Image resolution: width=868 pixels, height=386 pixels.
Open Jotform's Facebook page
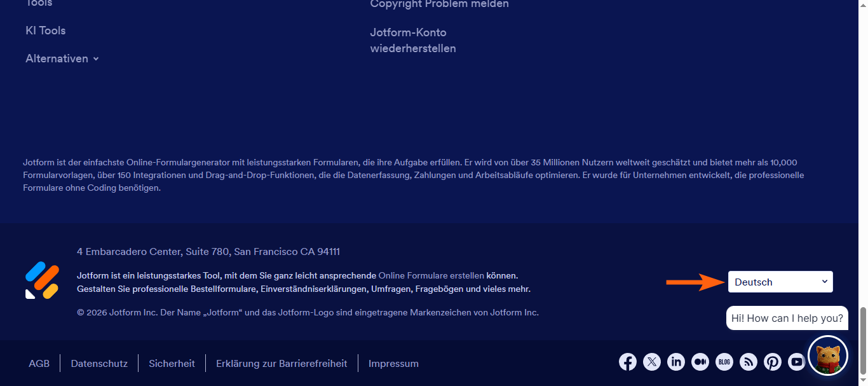pos(627,361)
